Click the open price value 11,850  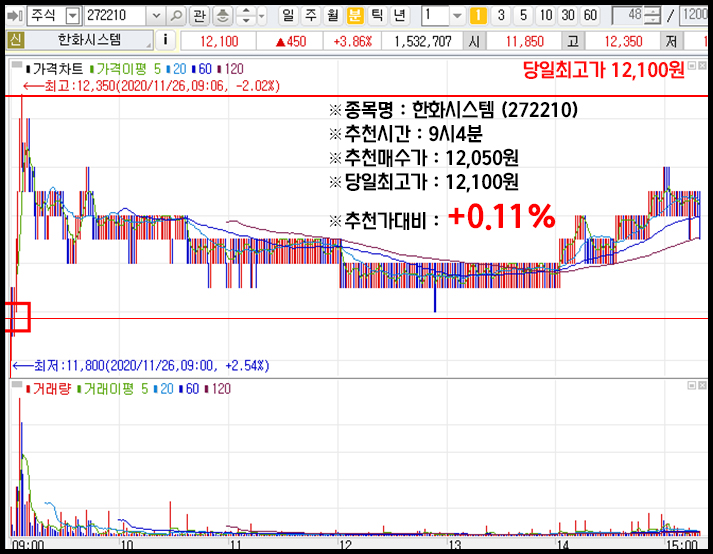(x=525, y=42)
